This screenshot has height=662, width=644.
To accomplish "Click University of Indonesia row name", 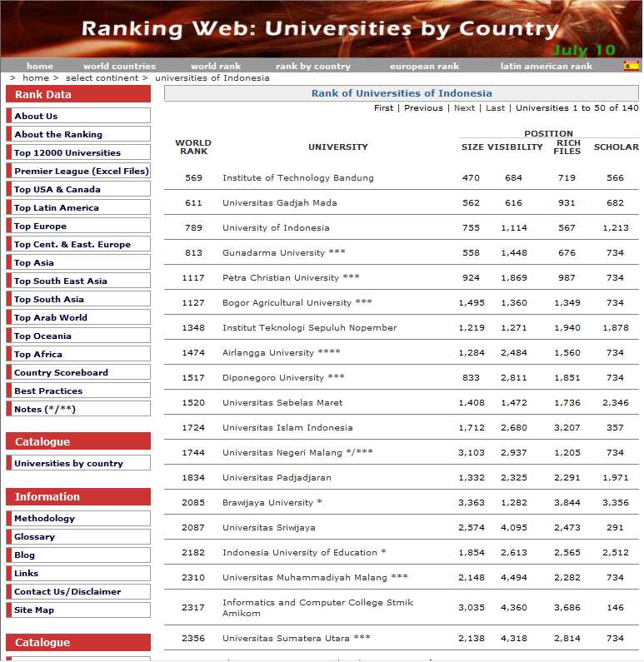I will 276,227.
